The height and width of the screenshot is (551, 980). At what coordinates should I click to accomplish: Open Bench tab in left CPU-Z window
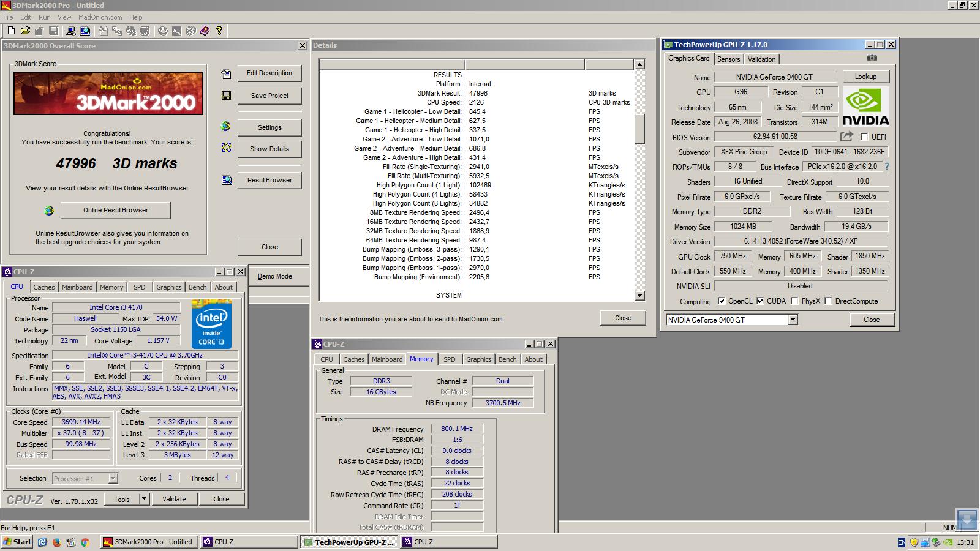coord(197,287)
